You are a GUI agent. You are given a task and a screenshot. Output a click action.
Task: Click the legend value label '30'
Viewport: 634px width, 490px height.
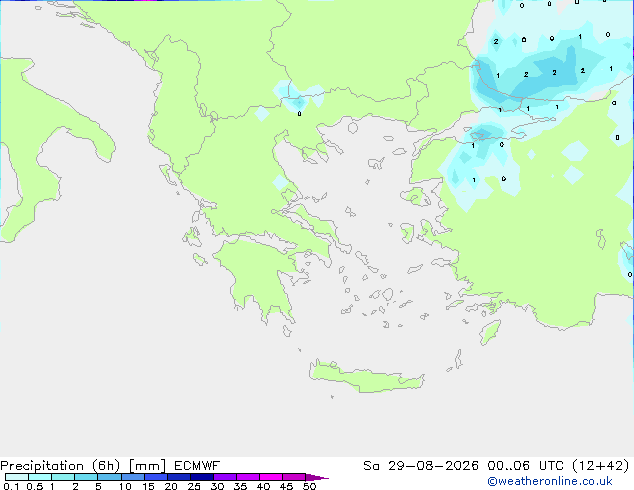pyautogui.click(x=217, y=486)
